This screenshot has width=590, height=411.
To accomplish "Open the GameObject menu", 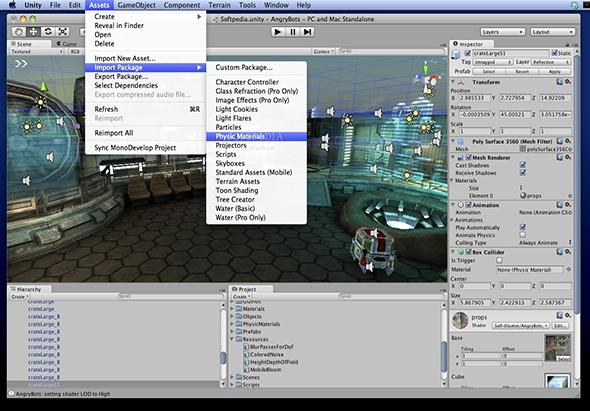I will coord(137,5).
